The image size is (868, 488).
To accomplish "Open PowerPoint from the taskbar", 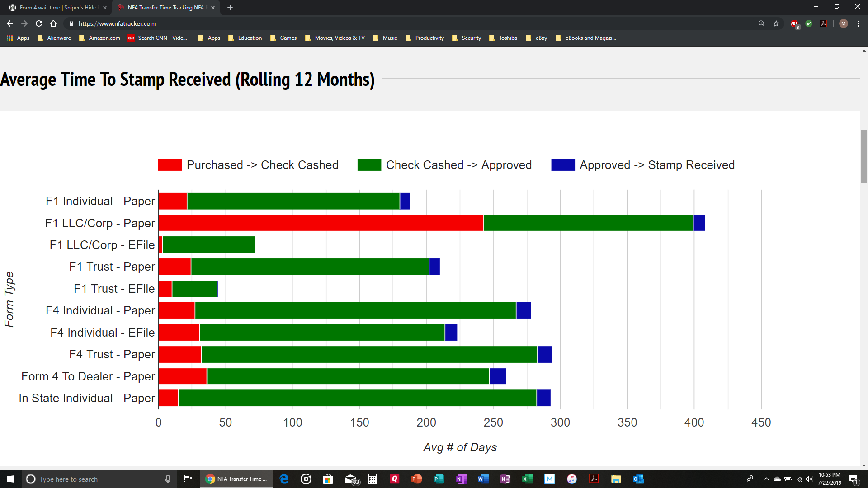I will point(416,479).
